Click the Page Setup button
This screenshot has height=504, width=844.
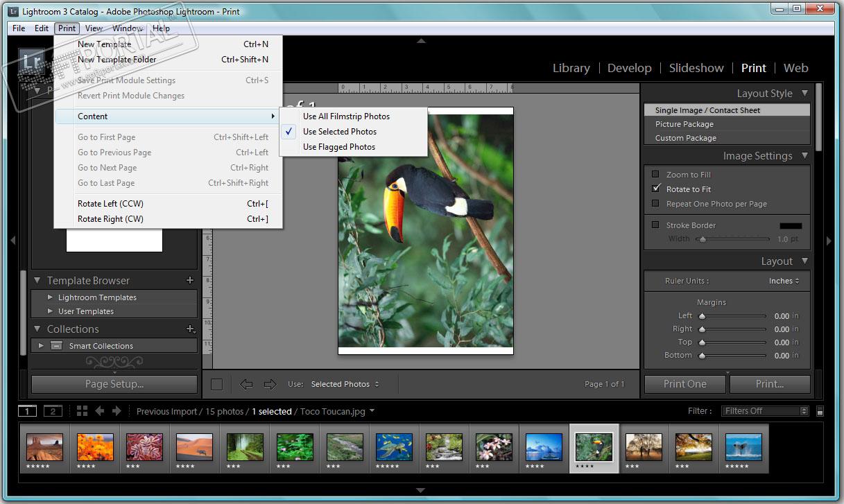coord(114,384)
